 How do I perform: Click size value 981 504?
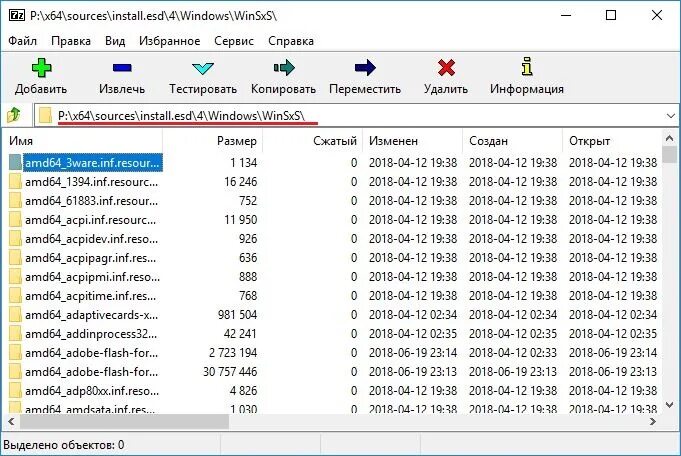[x=238, y=315]
